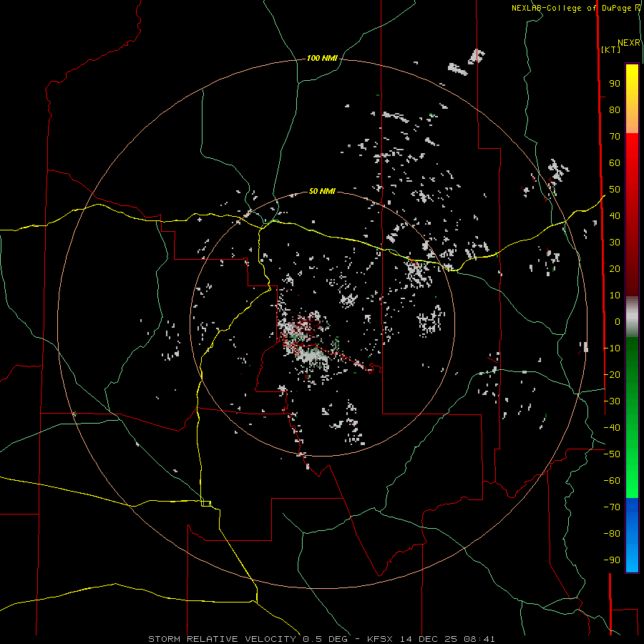The width and height of the screenshot is (644, 644).
Task: Click the 100 NMI range ring label
Action: 322,59
